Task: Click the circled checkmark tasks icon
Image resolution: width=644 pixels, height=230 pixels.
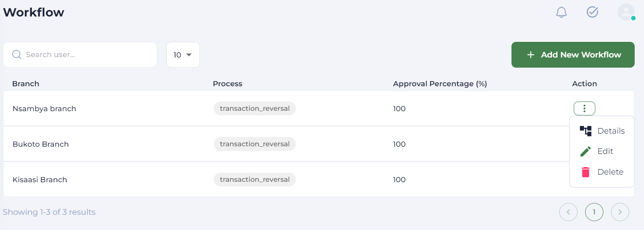Action: [x=592, y=12]
